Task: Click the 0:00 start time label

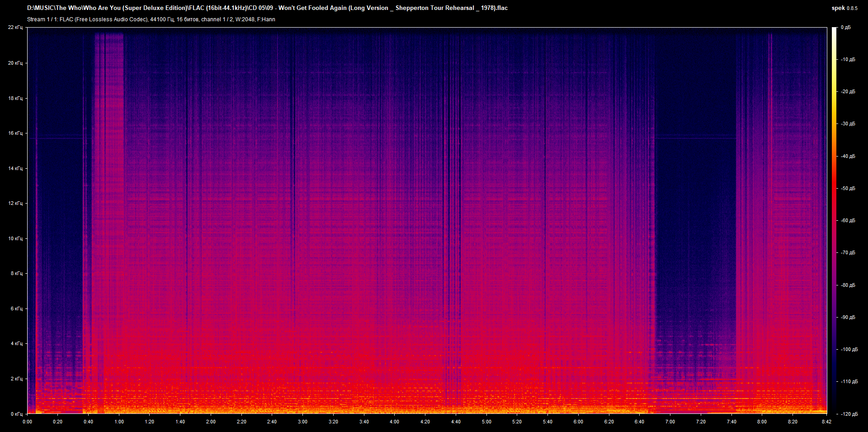Action: pos(27,422)
